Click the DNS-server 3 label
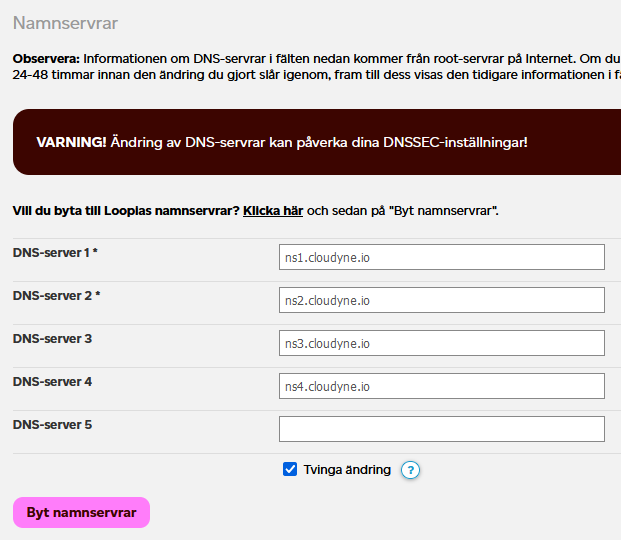Image resolution: width=621 pixels, height=540 pixels. [52, 339]
